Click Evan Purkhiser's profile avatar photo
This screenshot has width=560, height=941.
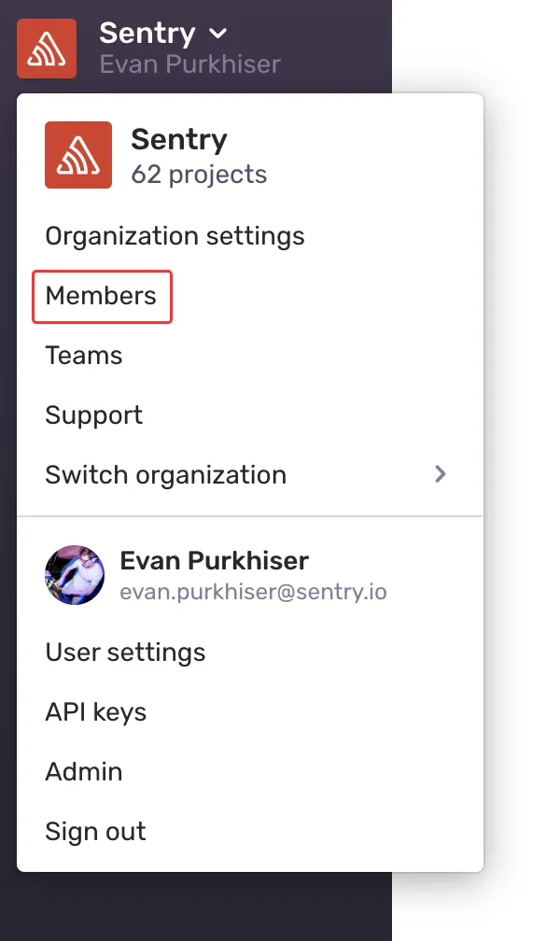75,574
